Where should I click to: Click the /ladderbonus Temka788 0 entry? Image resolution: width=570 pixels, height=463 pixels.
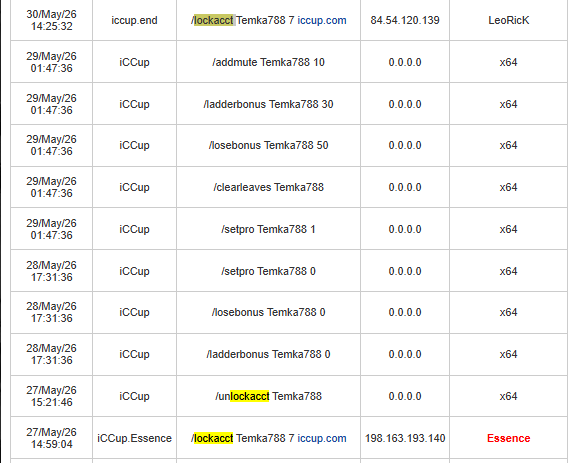tap(268, 354)
